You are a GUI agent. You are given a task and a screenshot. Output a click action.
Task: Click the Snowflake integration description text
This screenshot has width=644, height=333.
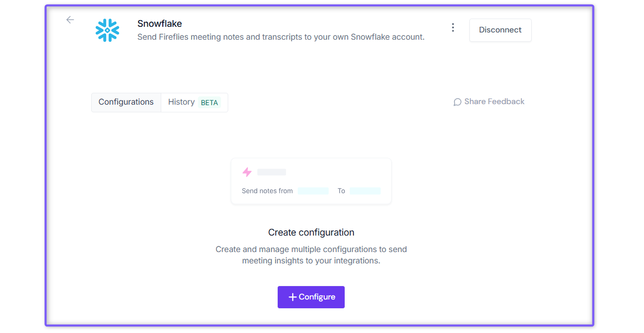pos(281,37)
